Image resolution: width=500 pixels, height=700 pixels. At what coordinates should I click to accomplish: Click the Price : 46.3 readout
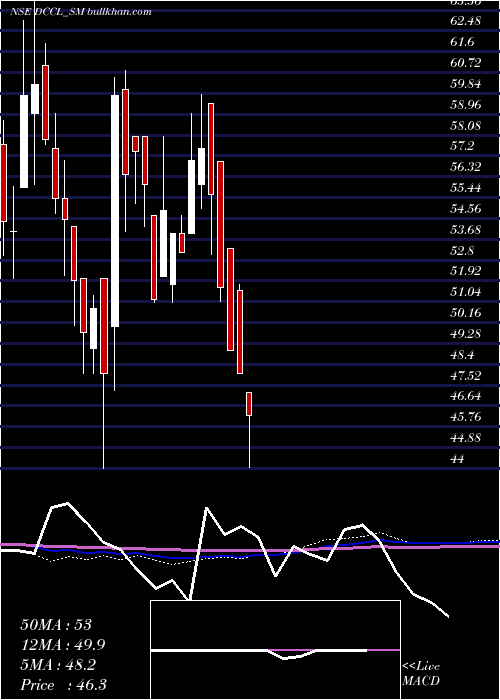pos(63,685)
